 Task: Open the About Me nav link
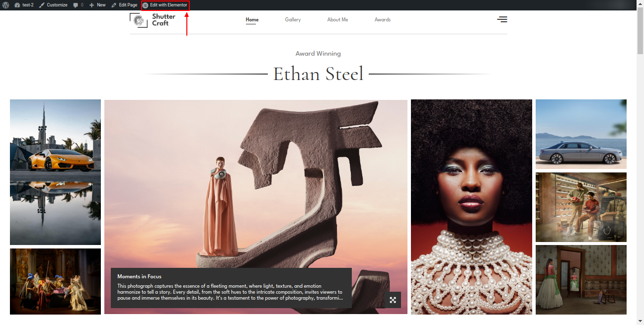point(337,20)
